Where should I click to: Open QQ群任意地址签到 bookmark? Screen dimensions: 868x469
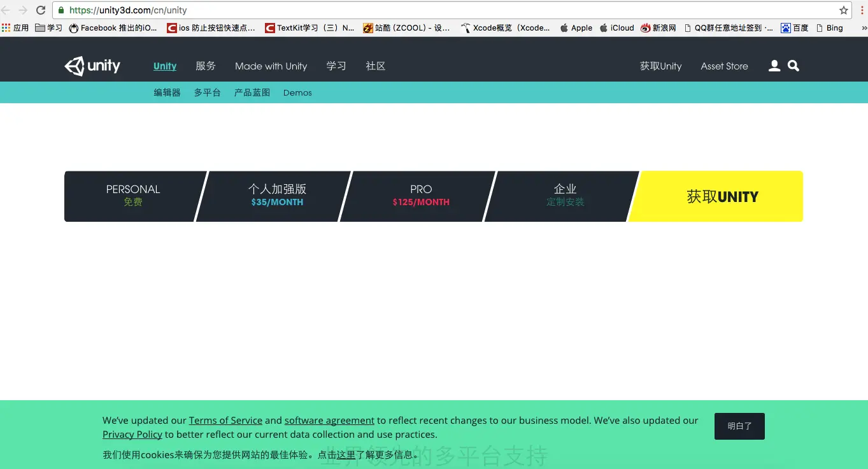729,28
